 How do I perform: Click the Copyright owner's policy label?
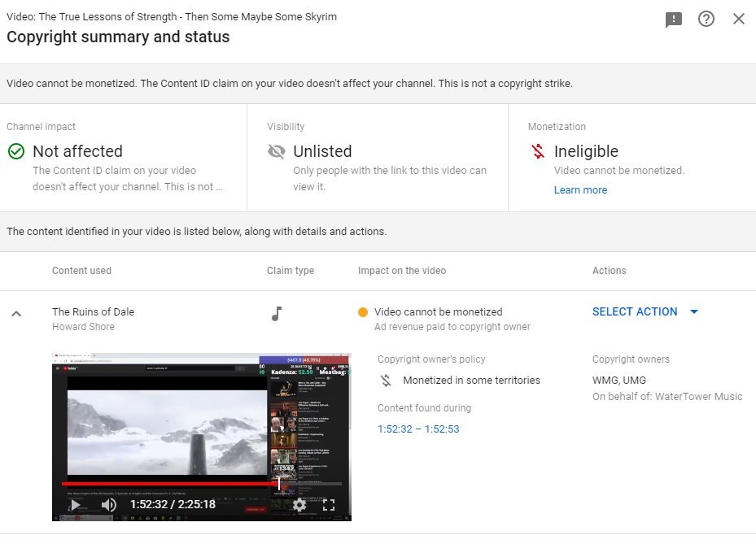coord(431,359)
